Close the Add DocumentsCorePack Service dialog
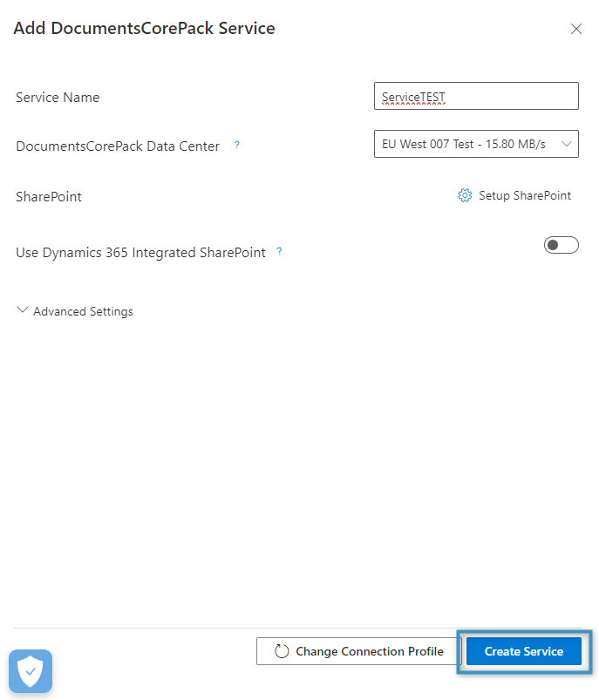This screenshot has width=599, height=700. 576,29
